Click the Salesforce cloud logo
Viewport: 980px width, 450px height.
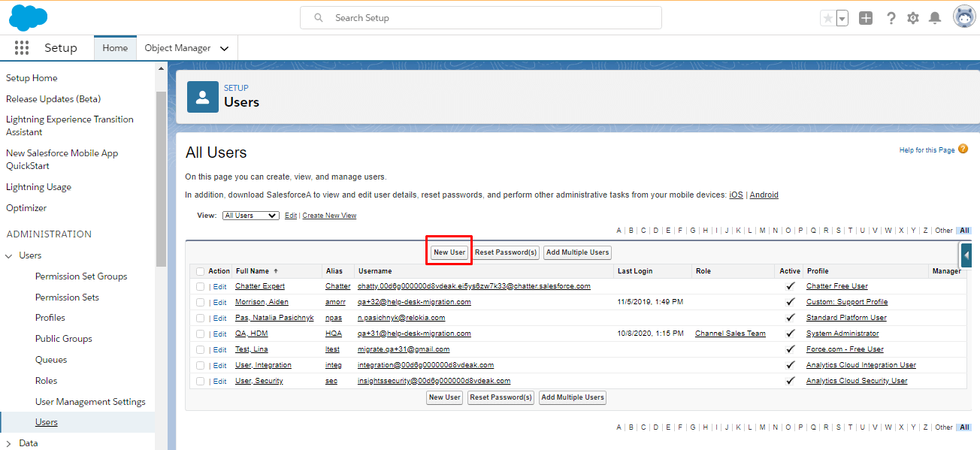pyautogui.click(x=29, y=17)
